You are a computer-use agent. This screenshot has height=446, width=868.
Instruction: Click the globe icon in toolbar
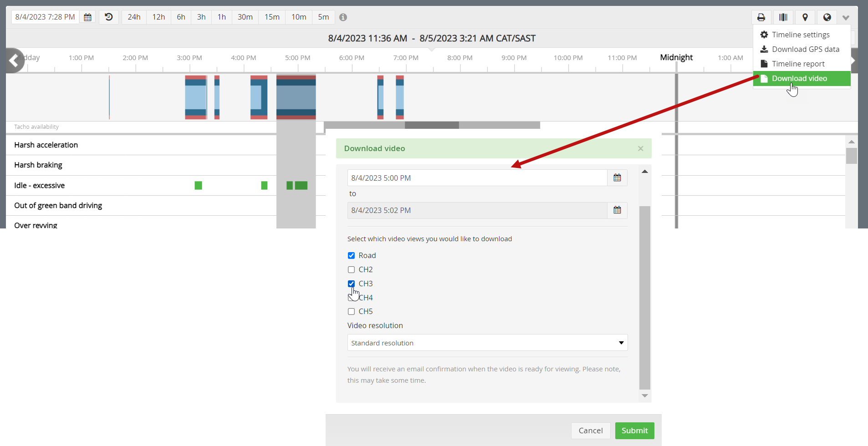click(827, 17)
